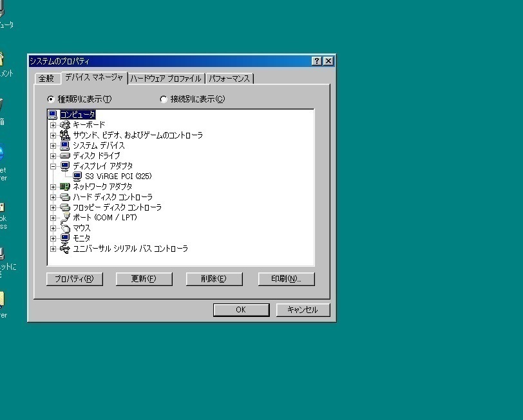Click the USB controller icon
Viewport: 523px width, 420px height.
click(x=64, y=249)
